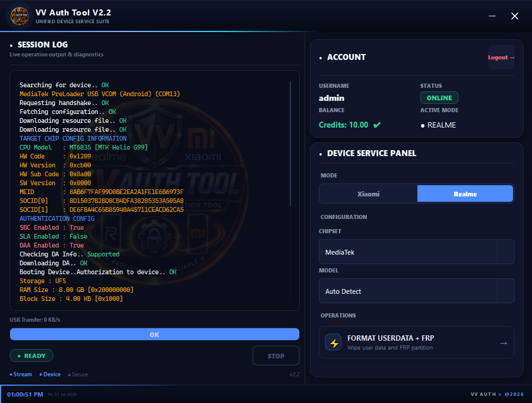Click the VV AUTH × @2026 footer text
The width and height of the screenshot is (532, 403).
497,394
